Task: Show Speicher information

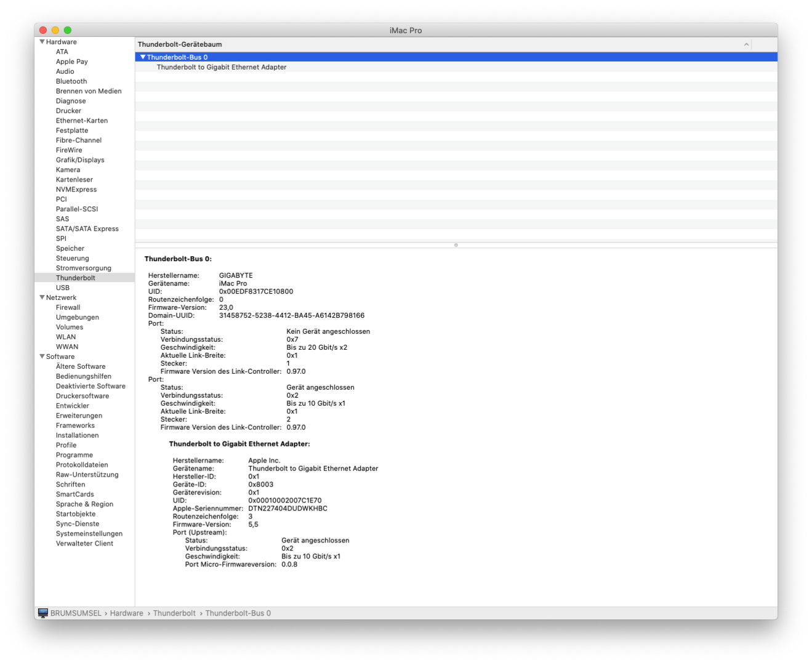Action: [x=70, y=249]
